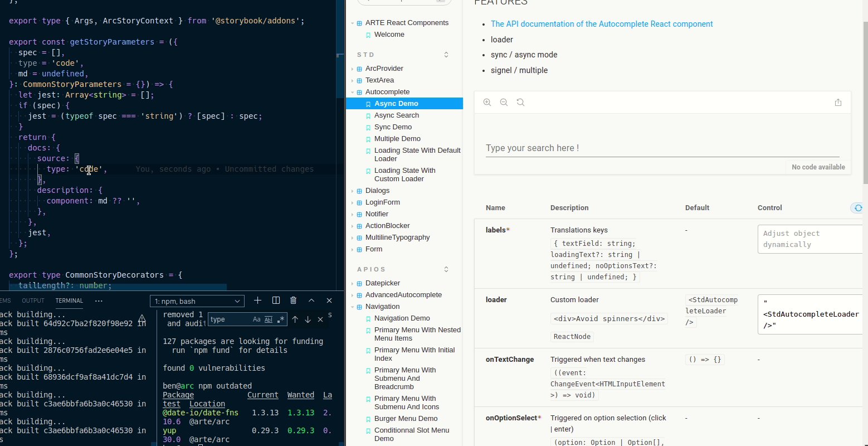Image resolution: width=868 pixels, height=446 pixels.
Task: Zoom out the Storybook preview canvas
Action: click(504, 103)
